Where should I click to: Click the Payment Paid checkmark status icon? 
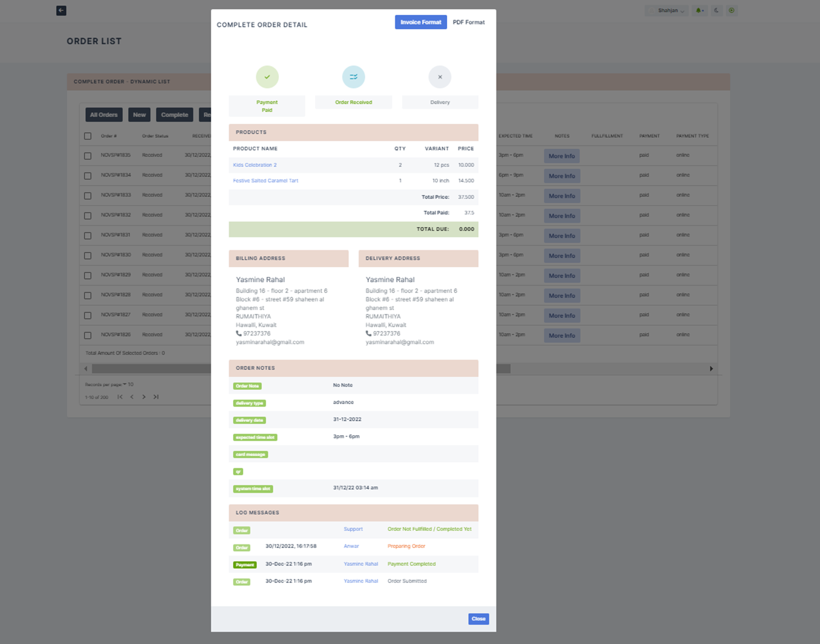tap(267, 77)
